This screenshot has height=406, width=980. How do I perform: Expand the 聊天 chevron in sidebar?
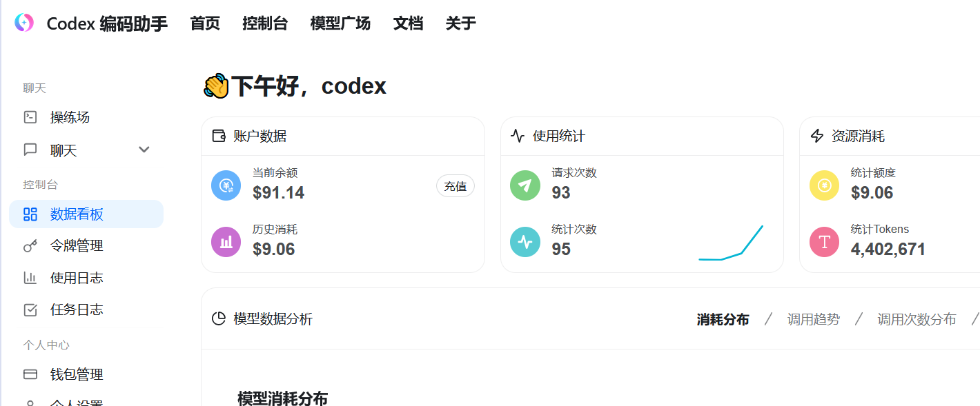(x=144, y=150)
